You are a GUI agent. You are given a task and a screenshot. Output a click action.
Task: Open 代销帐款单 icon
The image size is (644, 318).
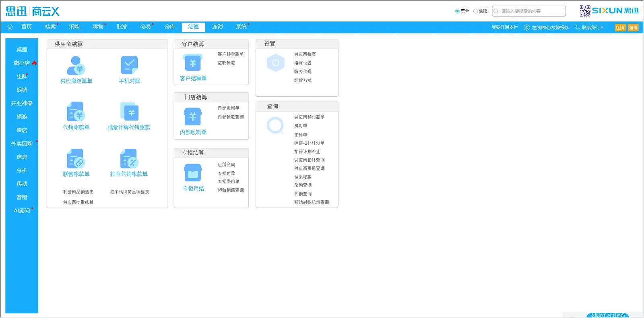[76, 112]
